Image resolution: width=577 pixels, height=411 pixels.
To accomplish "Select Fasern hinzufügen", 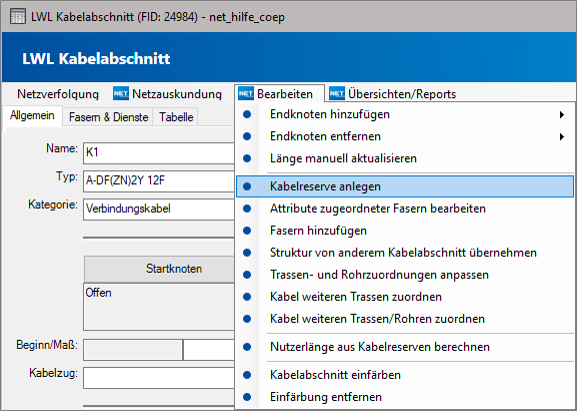I will pyautogui.click(x=405, y=231).
